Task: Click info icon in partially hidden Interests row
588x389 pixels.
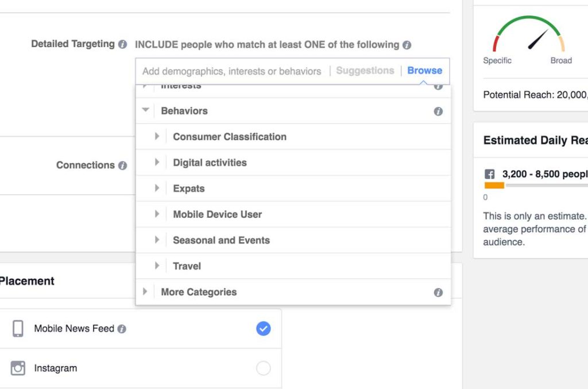Action: [438, 87]
